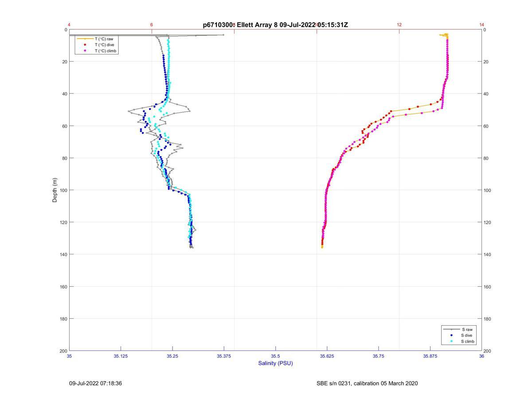Click left depth tick label 100
The image size is (532, 394).
coord(63,190)
